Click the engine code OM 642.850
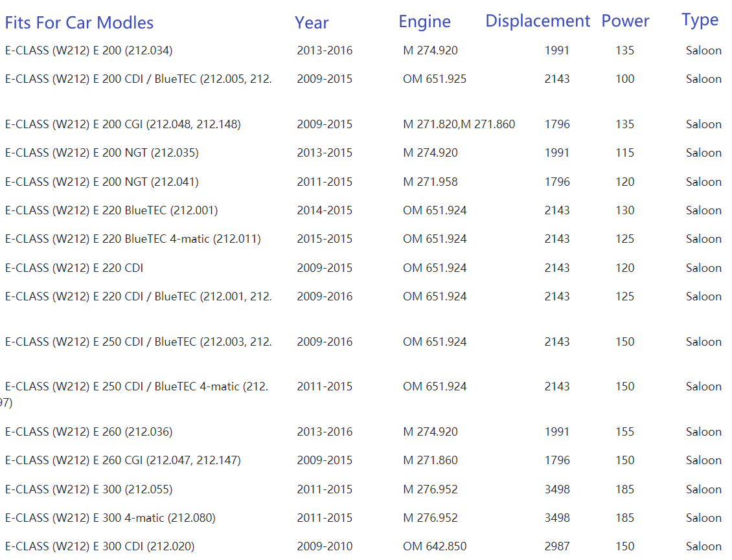Viewport: 732px width, 560px height. click(435, 546)
